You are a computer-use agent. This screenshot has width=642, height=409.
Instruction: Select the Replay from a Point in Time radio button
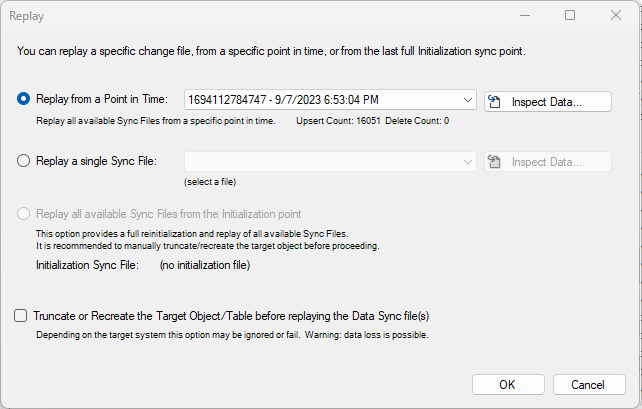point(24,100)
